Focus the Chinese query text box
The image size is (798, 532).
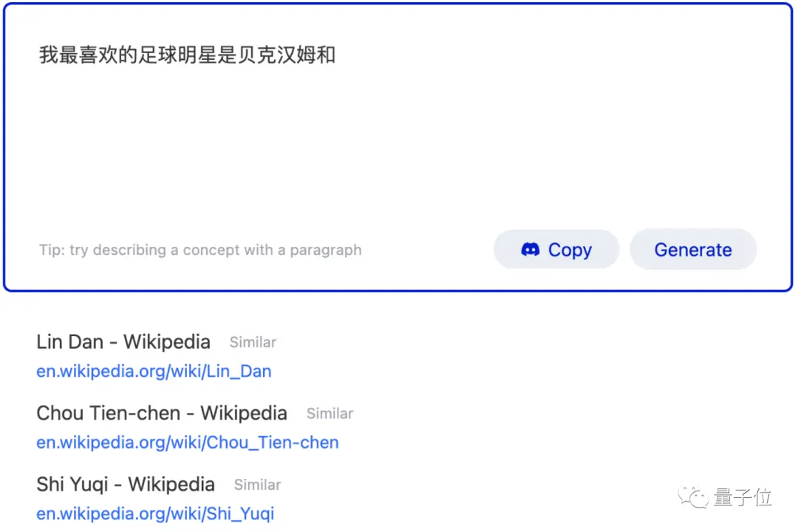tap(398, 148)
